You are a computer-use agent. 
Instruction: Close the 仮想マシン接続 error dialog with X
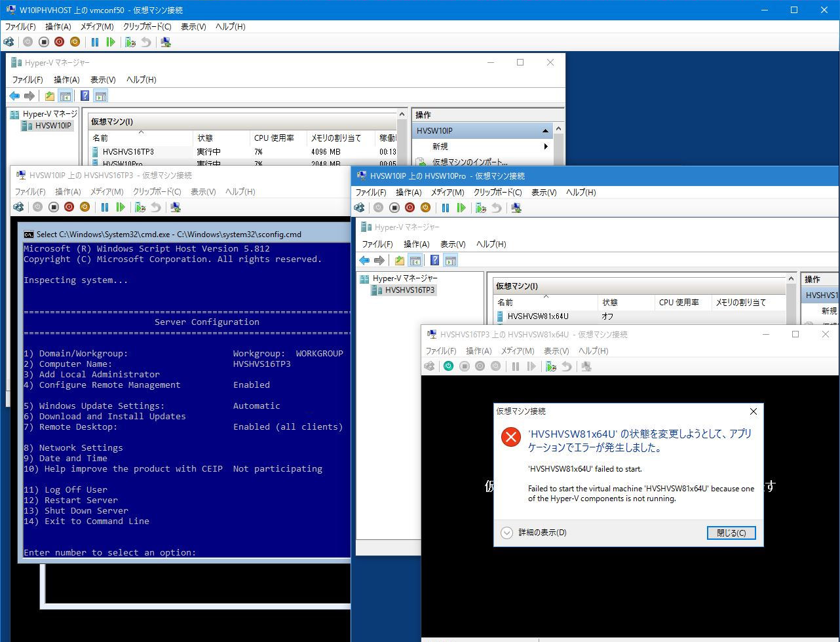click(x=753, y=411)
